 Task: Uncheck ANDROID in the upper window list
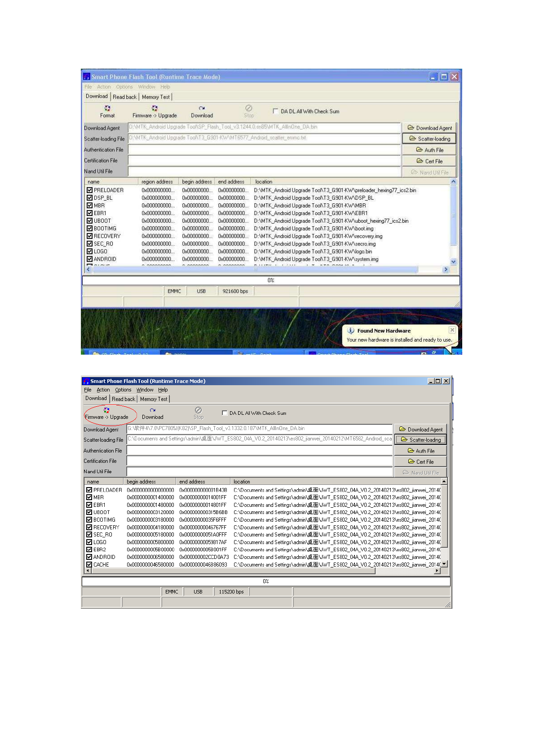click(89, 259)
